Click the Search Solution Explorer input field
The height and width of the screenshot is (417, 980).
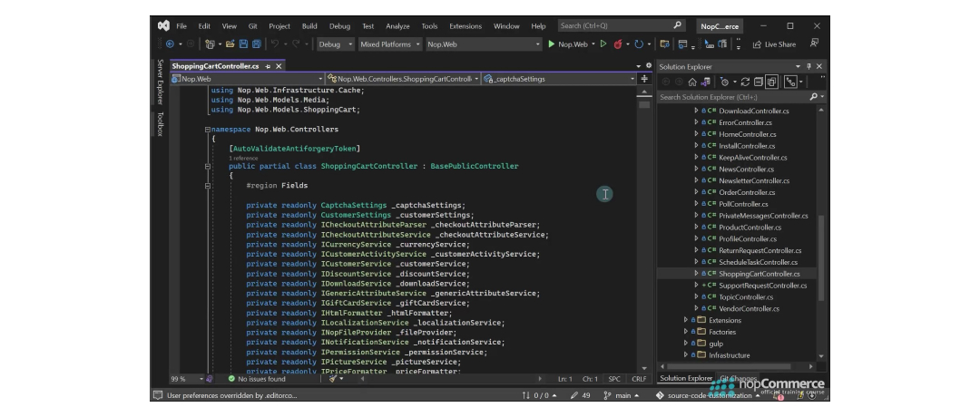(734, 97)
